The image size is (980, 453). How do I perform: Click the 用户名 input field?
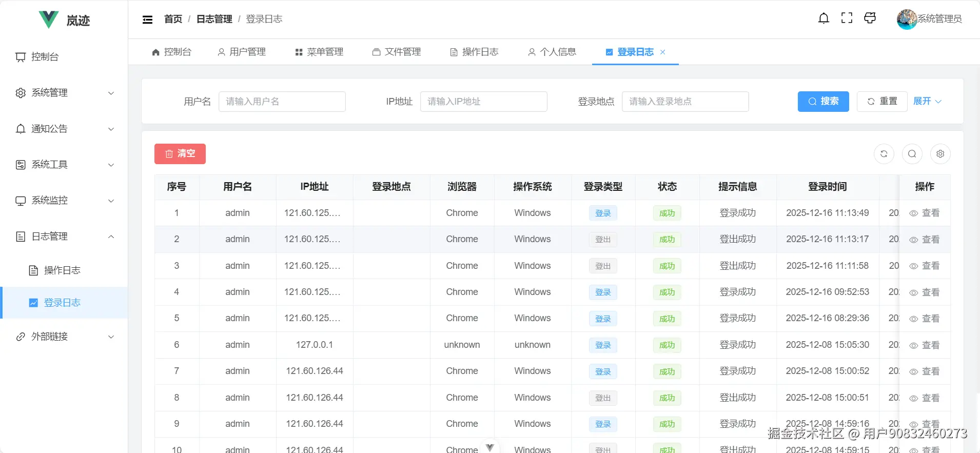[282, 102]
